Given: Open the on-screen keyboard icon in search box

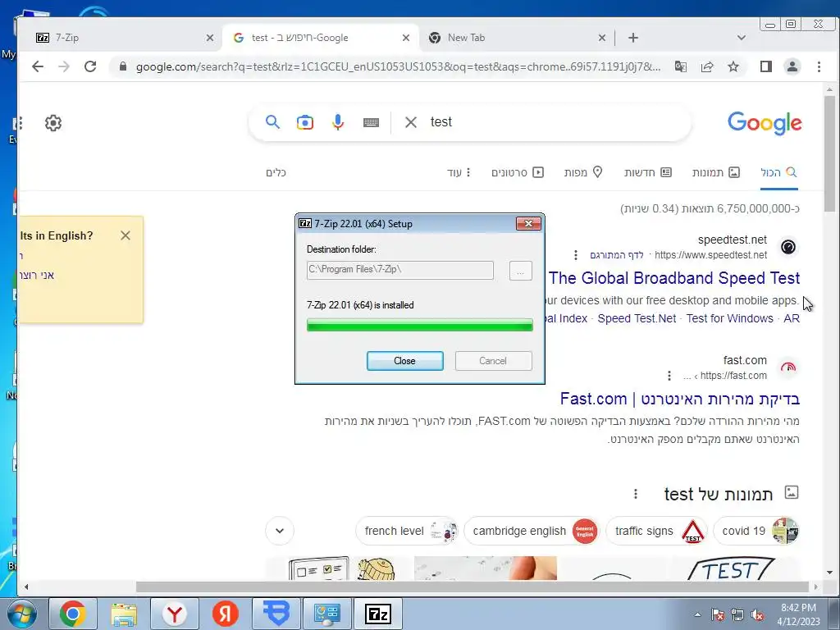Looking at the screenshot, I should point(371,123).
